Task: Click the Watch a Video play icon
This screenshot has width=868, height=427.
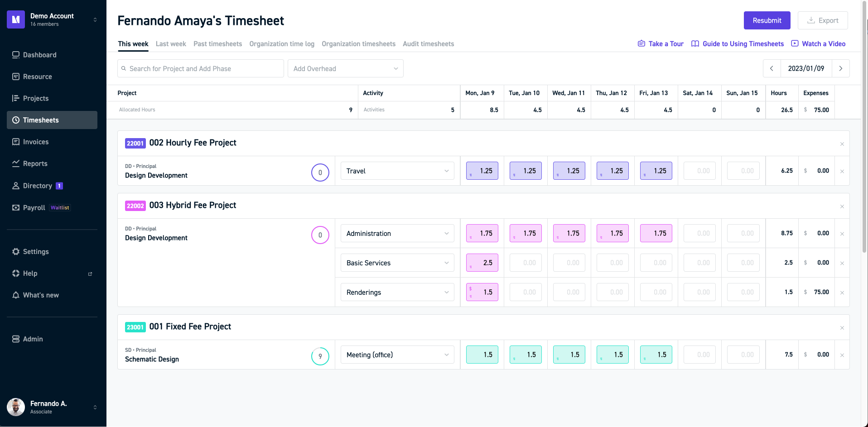Action: pyautogui.click(x=795, y=43)
